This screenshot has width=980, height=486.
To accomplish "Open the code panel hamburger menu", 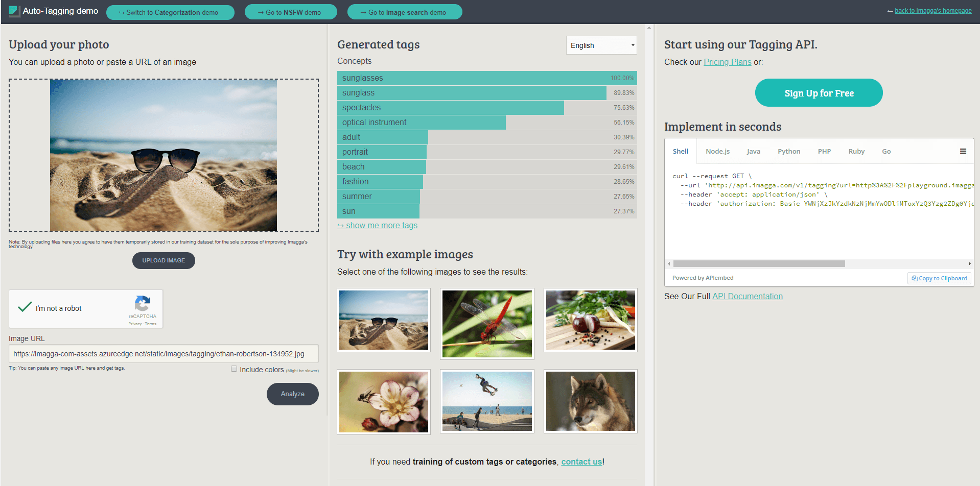I will tap(963, 151).
